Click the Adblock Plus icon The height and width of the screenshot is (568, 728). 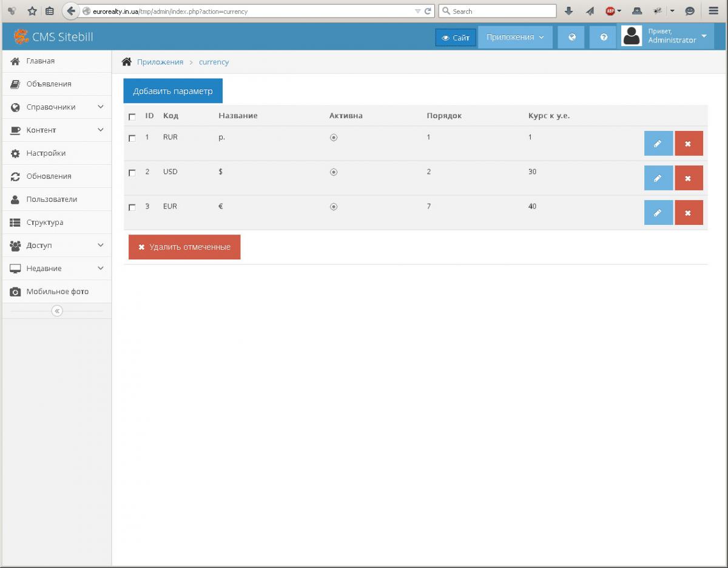tap(610, 11)
